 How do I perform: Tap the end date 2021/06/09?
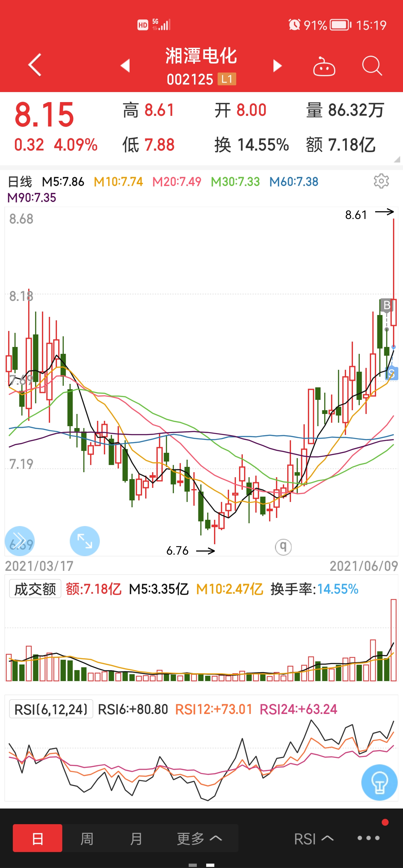pos(364,566)
